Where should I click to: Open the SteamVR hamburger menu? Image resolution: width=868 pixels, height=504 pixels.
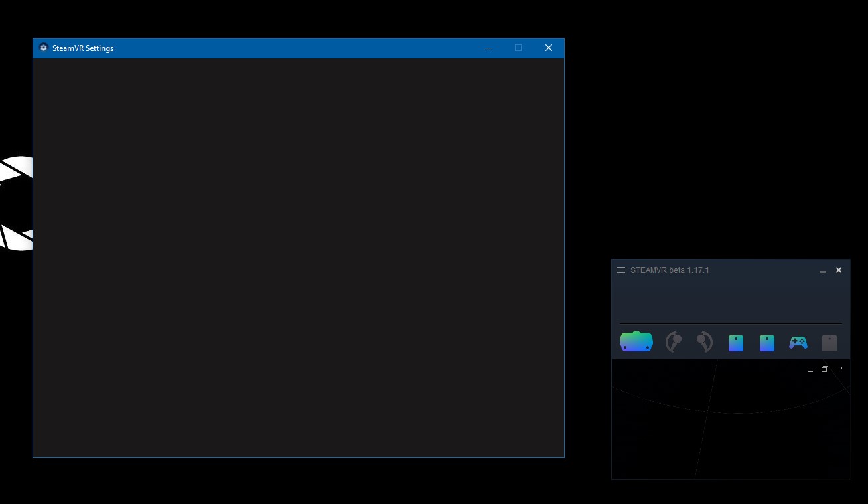[x=621, y=270]
